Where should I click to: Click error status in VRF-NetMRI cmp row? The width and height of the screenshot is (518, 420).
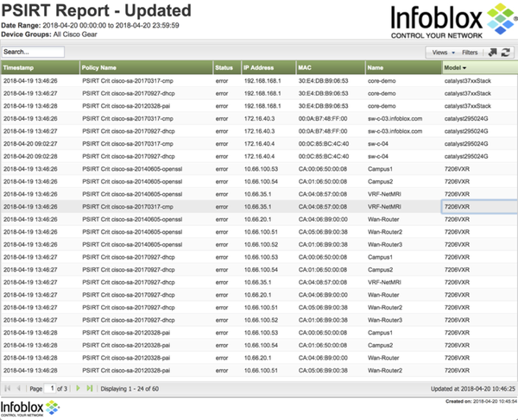(222, 207)
